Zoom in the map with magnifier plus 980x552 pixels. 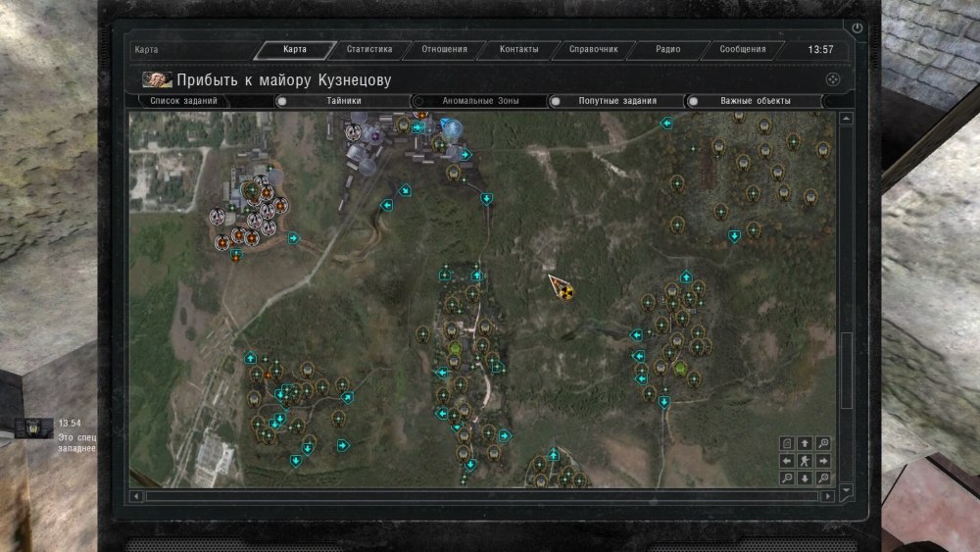click(x=823, y=443)
